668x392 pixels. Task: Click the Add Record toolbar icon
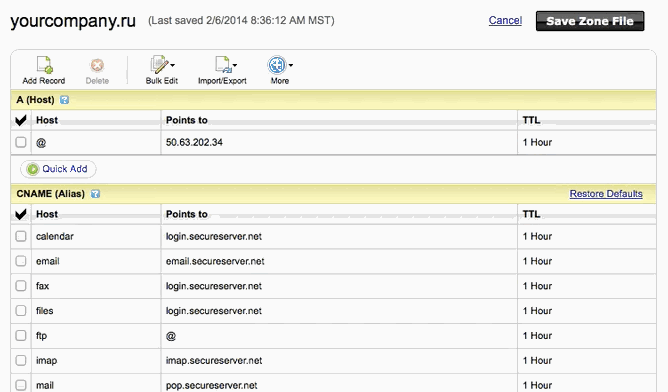tap(44, 65)
